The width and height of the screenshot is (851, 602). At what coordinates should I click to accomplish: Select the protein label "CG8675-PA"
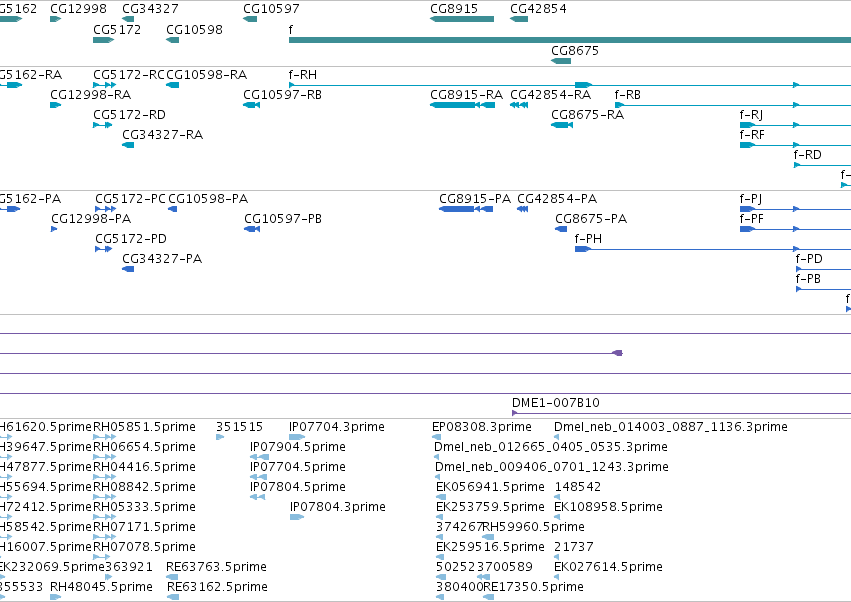pyautogui.click(x=591, y=219)
